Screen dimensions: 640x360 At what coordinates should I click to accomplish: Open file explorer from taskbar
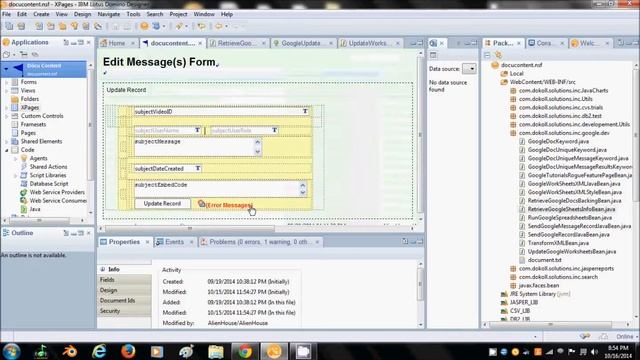click(x=216, y=351)
